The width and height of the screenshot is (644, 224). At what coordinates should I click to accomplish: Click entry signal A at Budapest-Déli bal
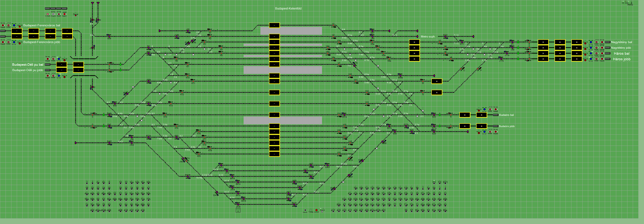click(x=109, y=64)
